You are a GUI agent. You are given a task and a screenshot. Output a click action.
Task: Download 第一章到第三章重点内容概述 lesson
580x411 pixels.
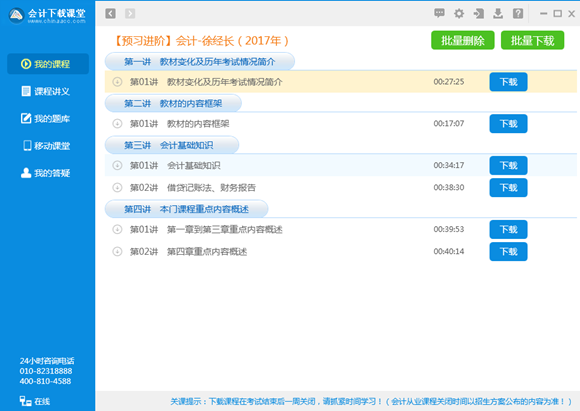pyautogui.click(x=508, y=229)
